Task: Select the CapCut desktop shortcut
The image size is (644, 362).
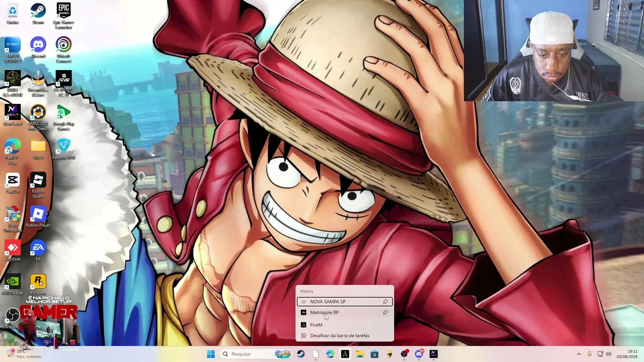Action: point(13,183)
